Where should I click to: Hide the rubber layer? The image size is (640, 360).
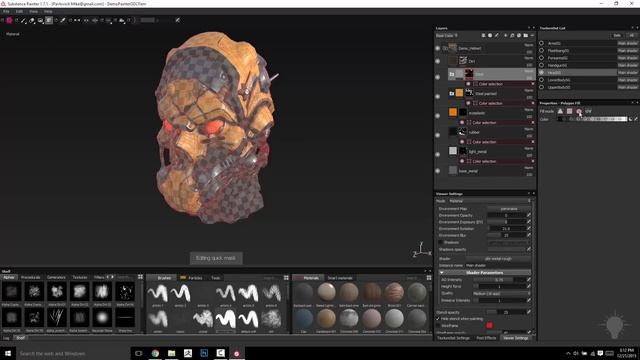[x=438, y=135]
